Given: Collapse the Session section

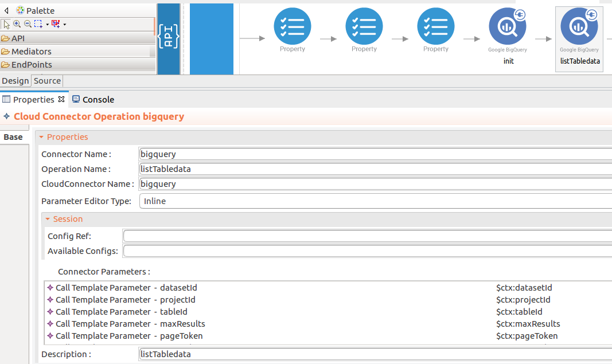Looking at the screenshot, I should point(48,219).
